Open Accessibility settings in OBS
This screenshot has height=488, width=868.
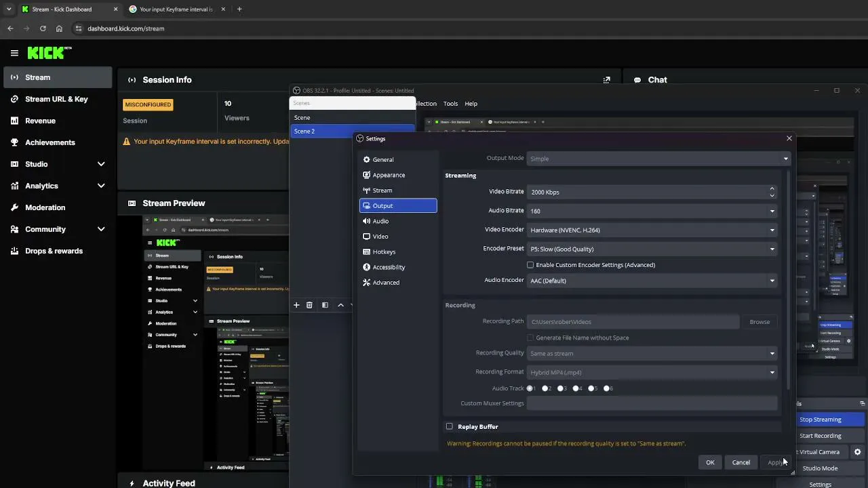click(398, 267)
